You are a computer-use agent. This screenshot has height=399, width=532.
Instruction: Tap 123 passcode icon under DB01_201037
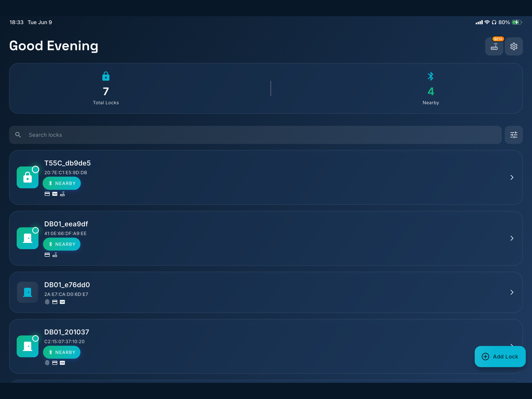[x=62, y=363]
